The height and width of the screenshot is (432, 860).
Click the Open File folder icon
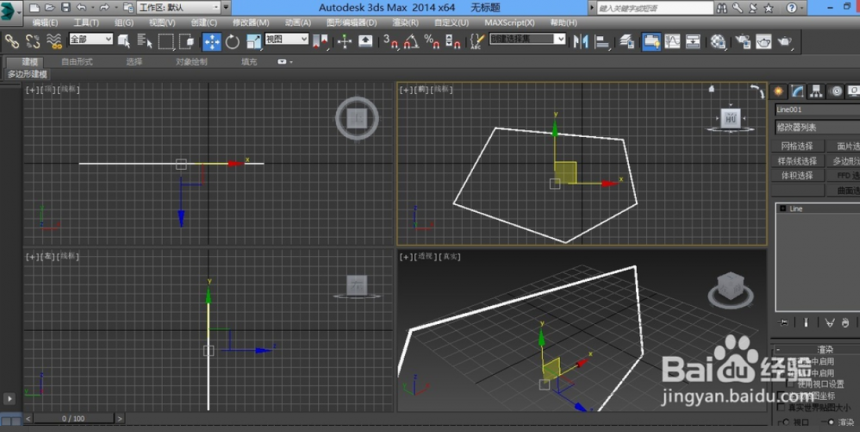pos(50,8)
